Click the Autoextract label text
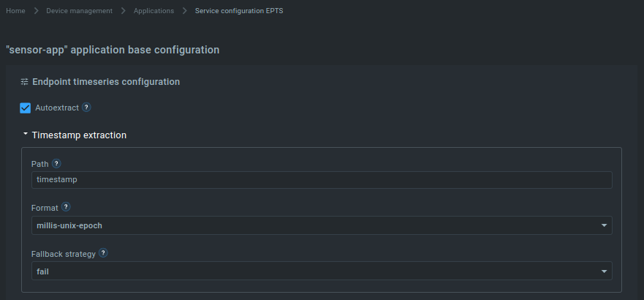Image resolution: width=644 pixels, height=300 pixels. (57, 108)
